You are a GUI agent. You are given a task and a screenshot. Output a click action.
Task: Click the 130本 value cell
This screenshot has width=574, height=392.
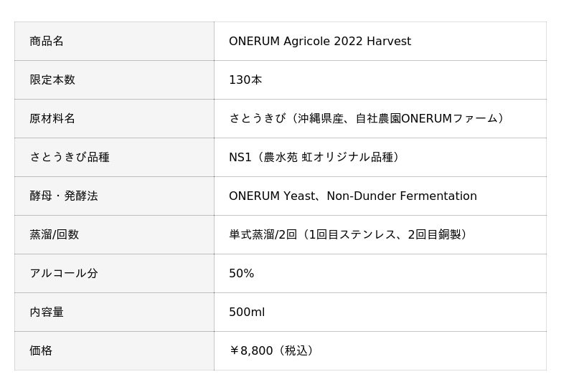pos(245,80)
